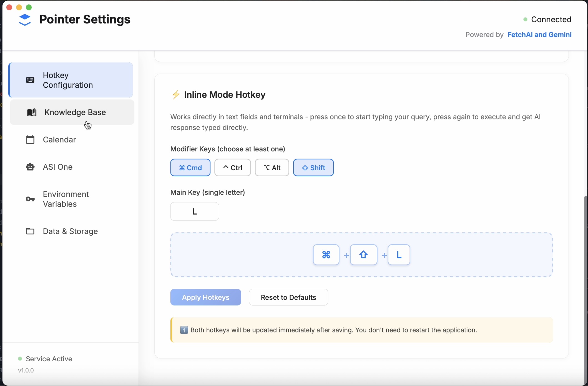Open the FetchAI and Gemini link
The width and height of the screenshot is (588, 386).
pos(539,35)
